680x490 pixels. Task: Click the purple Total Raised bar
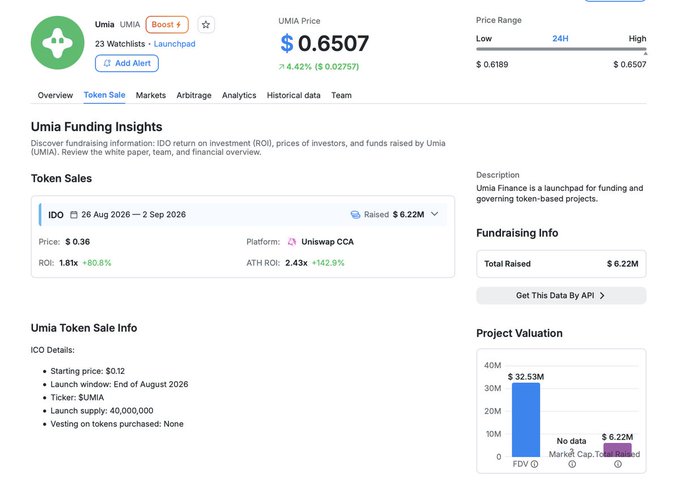coord(618,450)
